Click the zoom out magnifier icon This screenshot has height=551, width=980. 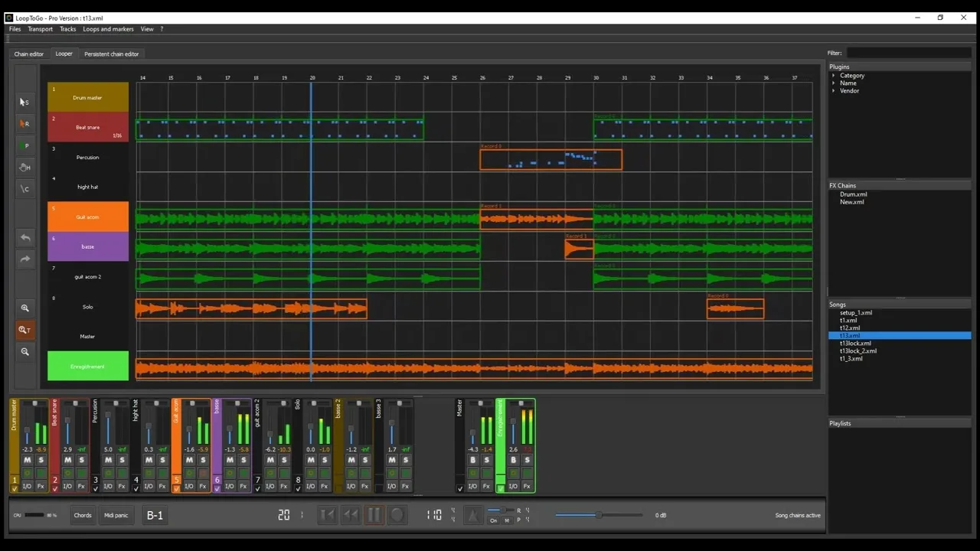24,352
